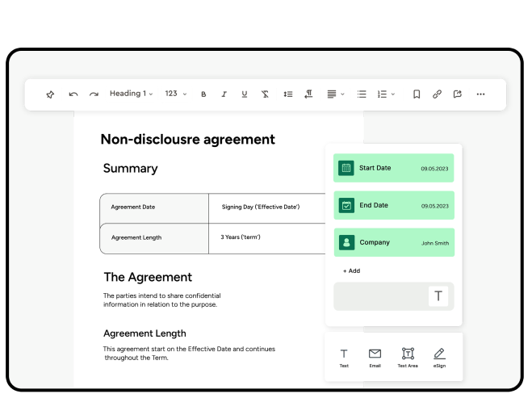The image size is (532, 419).
Task: Open the more options menu
Action: 480,94
